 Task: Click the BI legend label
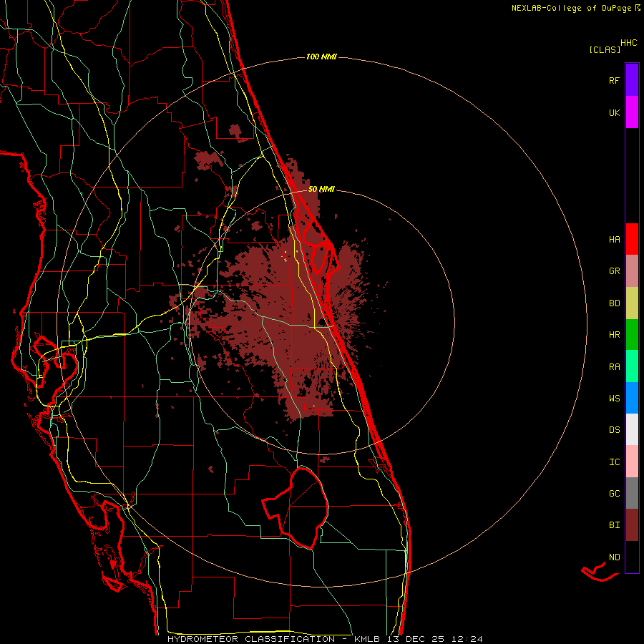615,525
